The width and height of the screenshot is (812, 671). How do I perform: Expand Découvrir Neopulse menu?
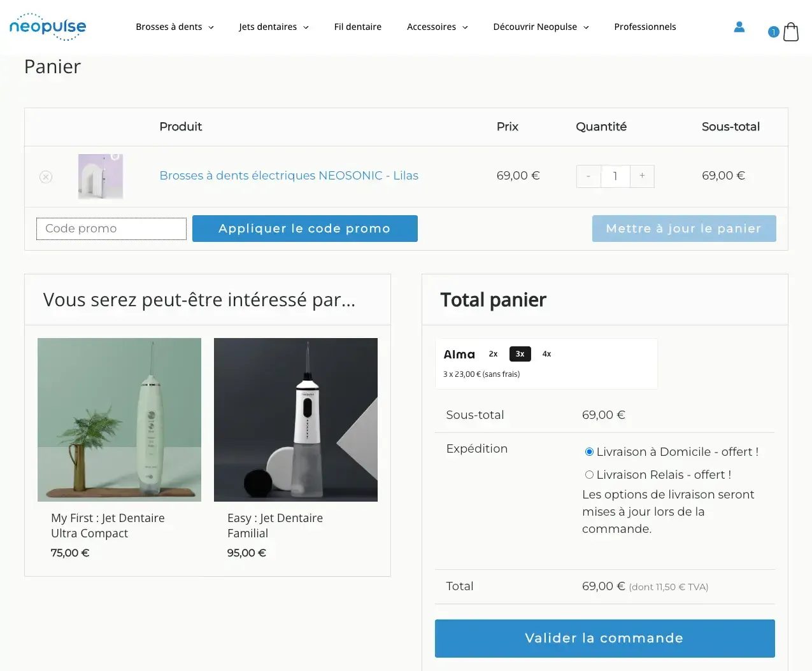point(541,27)
